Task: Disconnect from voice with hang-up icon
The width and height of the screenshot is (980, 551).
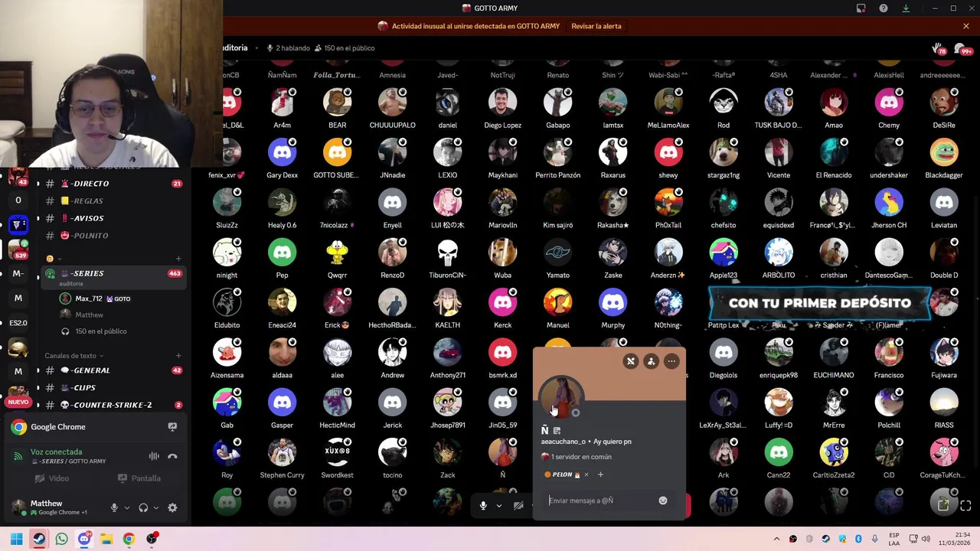Action: (172, 456)
